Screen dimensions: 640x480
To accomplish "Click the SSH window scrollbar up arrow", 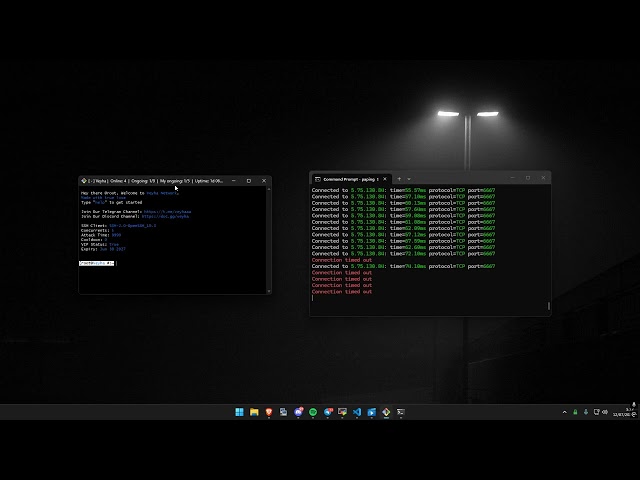I will pos(269,189).
